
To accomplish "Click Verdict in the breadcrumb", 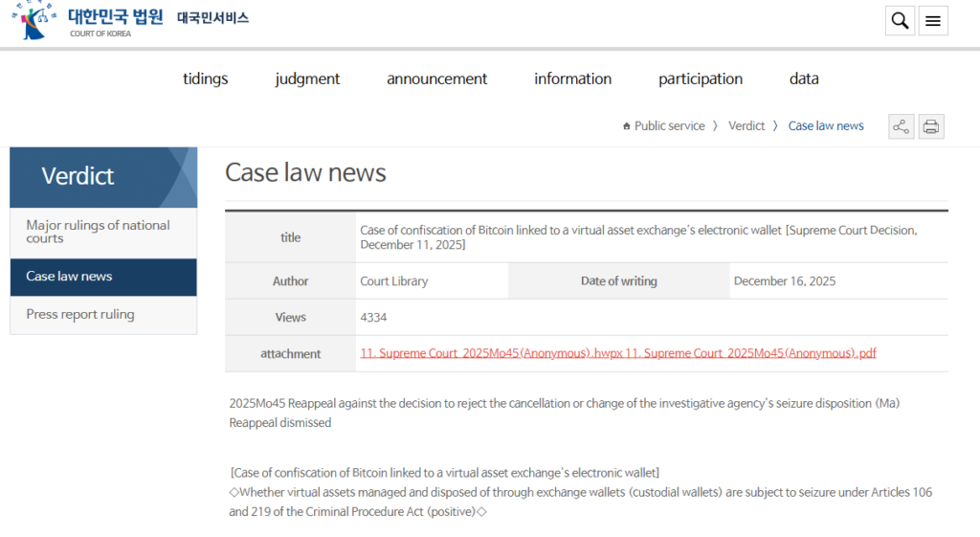I will 746,126.
